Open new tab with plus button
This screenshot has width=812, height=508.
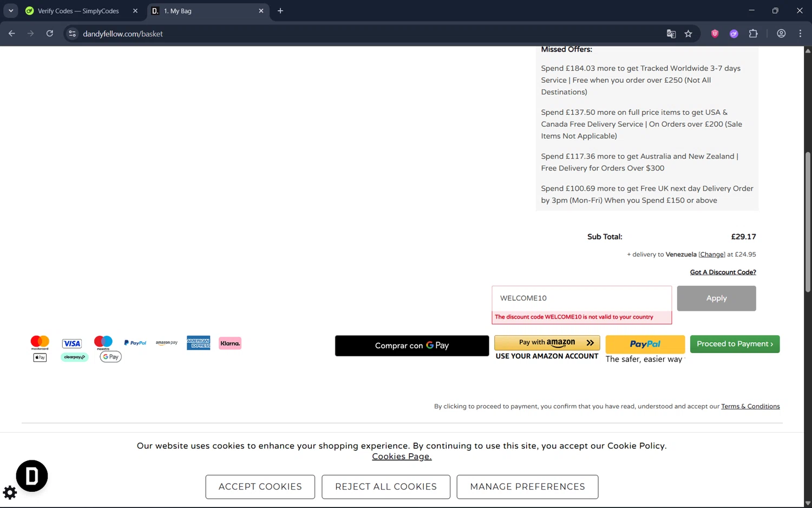point(280,11)
